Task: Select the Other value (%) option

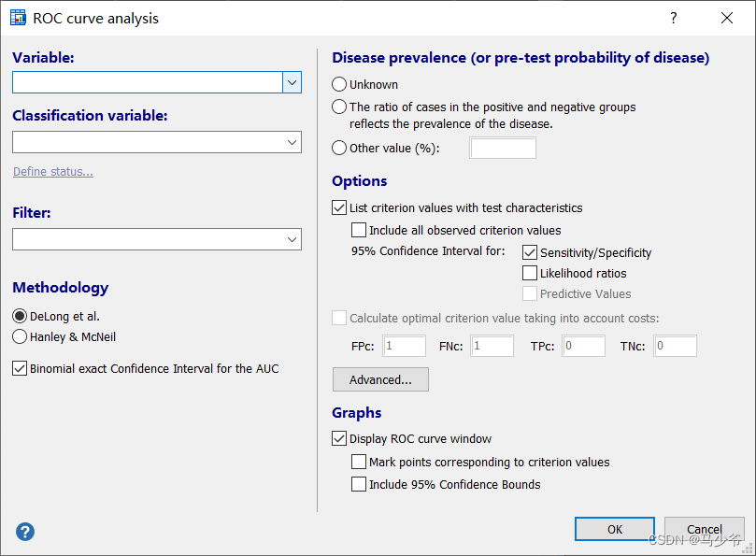Action: pyautogui.click(x=337, y=148)
